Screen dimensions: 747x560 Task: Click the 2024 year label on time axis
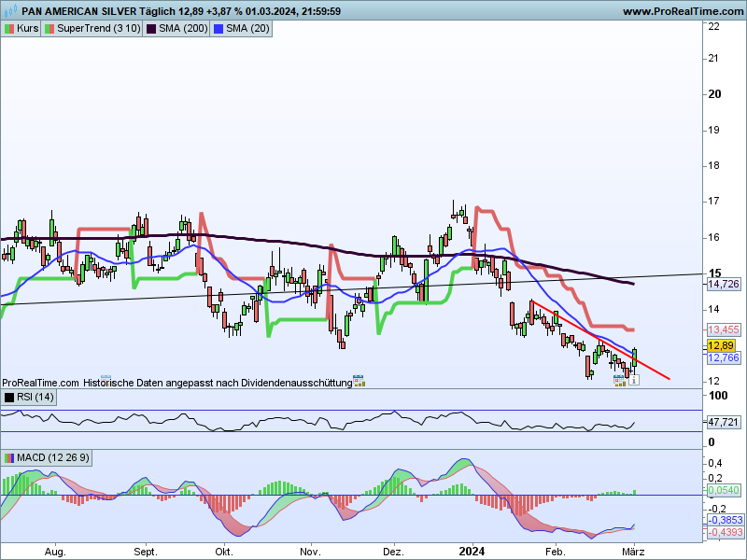point(472,552)
